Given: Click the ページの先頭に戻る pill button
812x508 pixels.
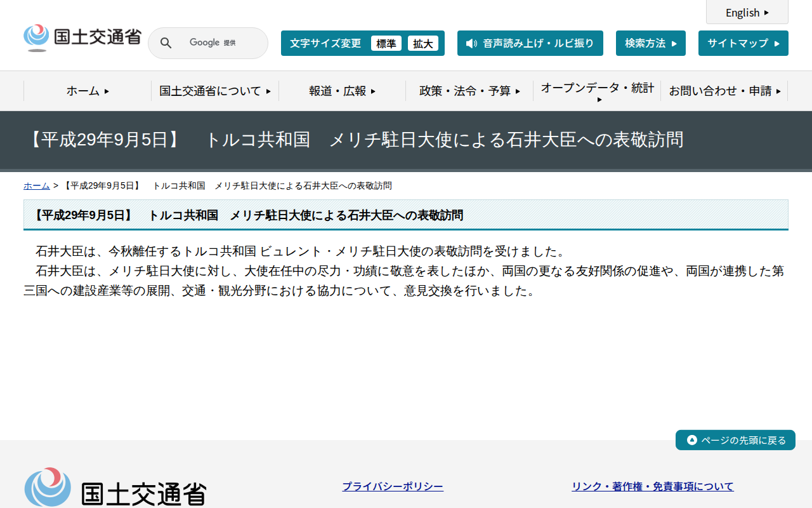Looking at the screenshot, I should [x=735, y=439].
